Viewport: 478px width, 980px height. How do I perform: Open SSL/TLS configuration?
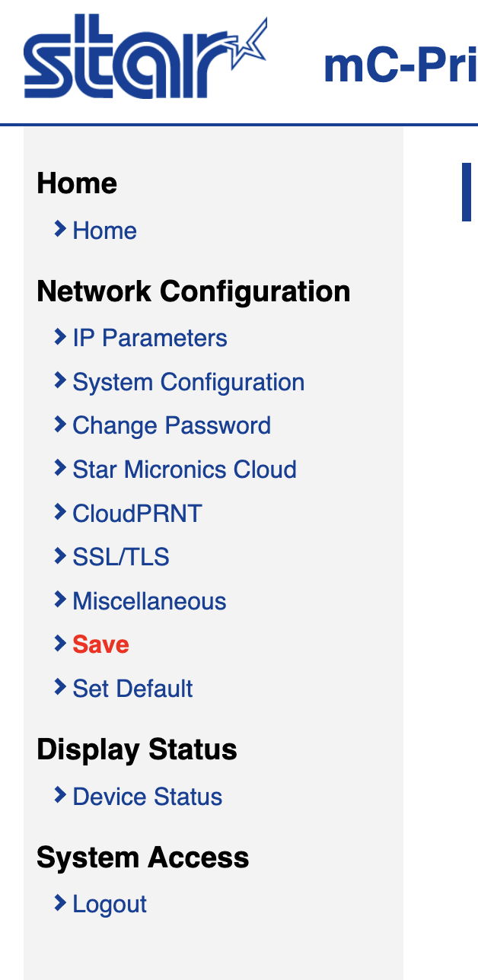tap(120, 557)
